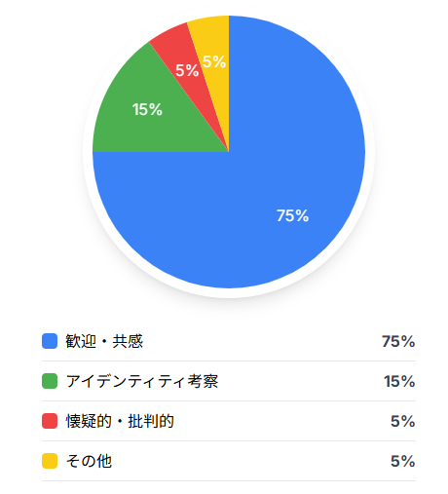
Task: Click the 75% value in legend
Action: [398, 341]
